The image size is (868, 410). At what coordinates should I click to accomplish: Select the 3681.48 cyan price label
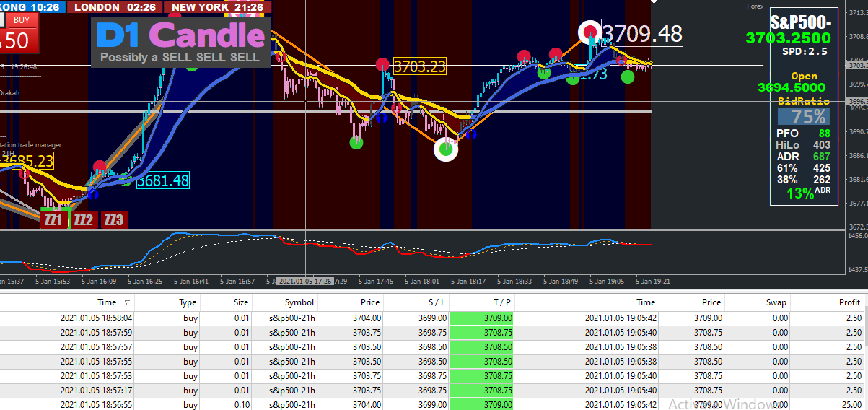click(x=162, y=180)
